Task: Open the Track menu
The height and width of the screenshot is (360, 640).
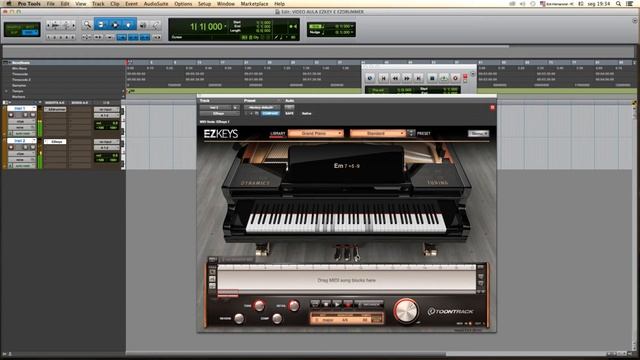Action: (x=98, y=4)
